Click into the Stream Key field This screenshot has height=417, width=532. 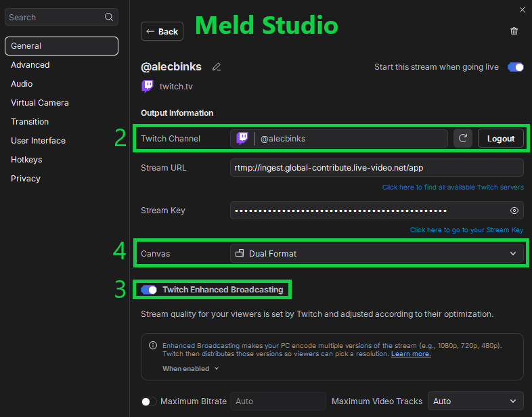[x=376, y=211]
